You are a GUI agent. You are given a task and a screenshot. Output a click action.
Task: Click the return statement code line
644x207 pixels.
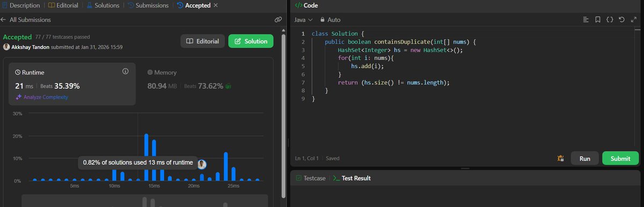tap(393, 82)
